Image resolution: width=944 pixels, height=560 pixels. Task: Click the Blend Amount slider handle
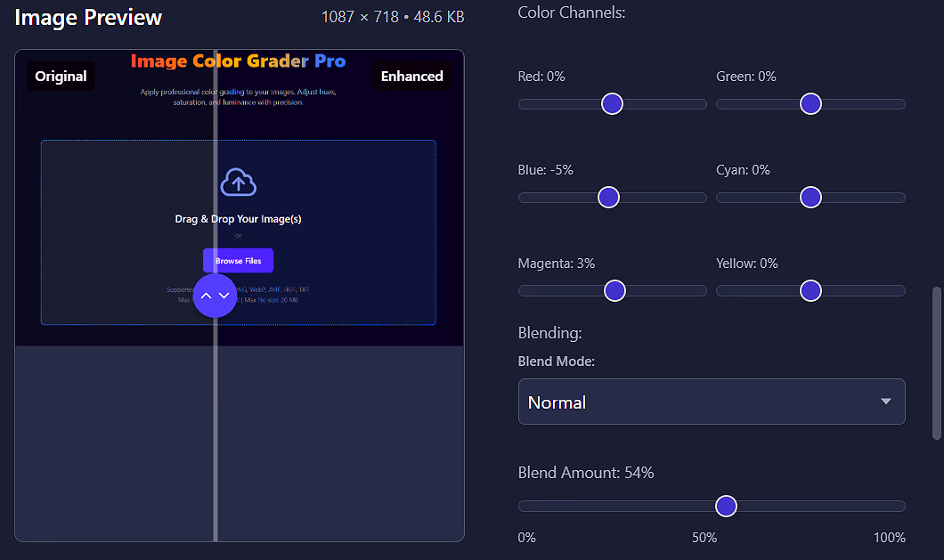tap(727, 507)
